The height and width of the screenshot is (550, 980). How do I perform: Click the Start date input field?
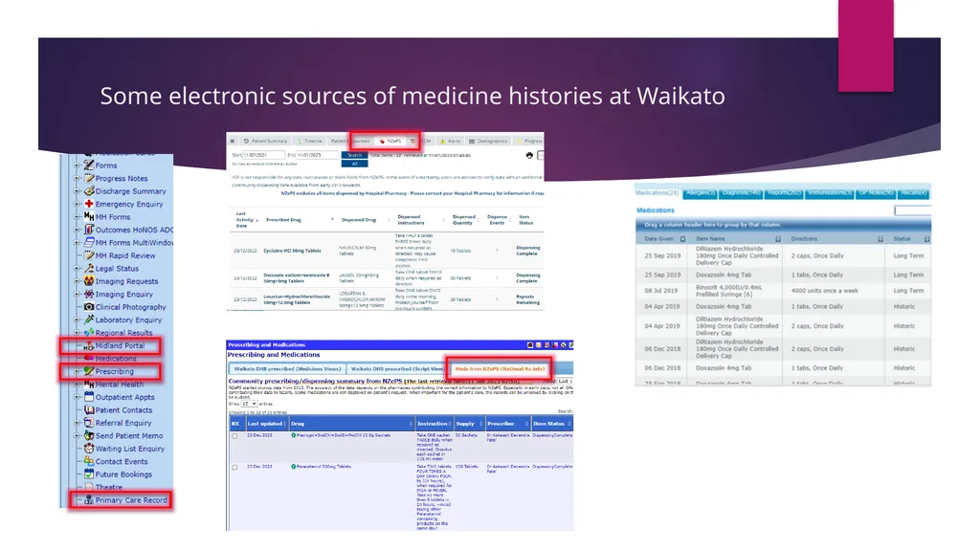tap(263, 155)
